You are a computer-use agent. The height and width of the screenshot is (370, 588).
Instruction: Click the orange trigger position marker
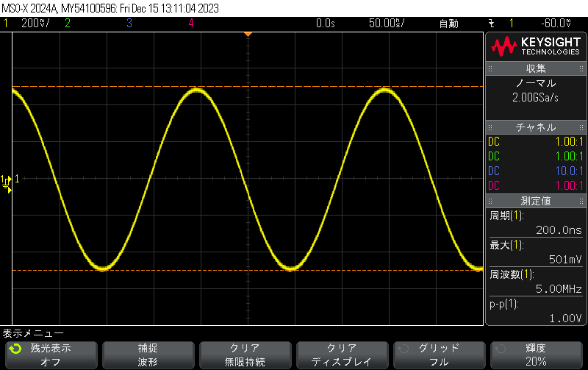(x=248, y=35)
